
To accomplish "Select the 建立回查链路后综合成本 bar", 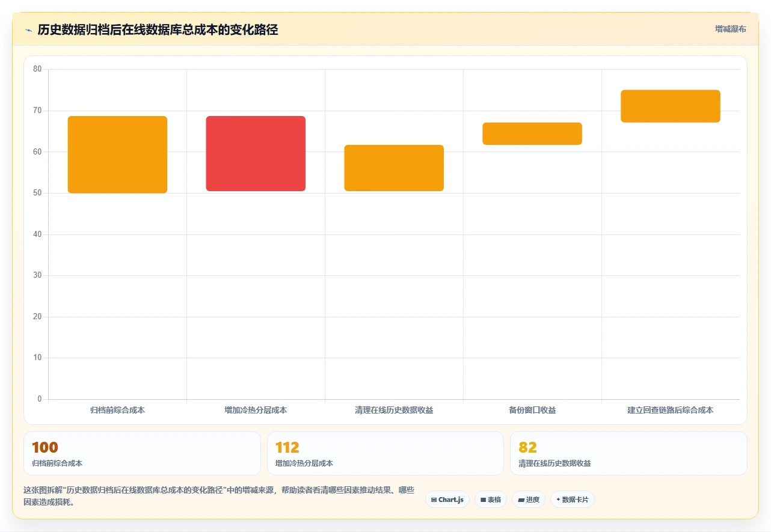I will click(671, 106).
